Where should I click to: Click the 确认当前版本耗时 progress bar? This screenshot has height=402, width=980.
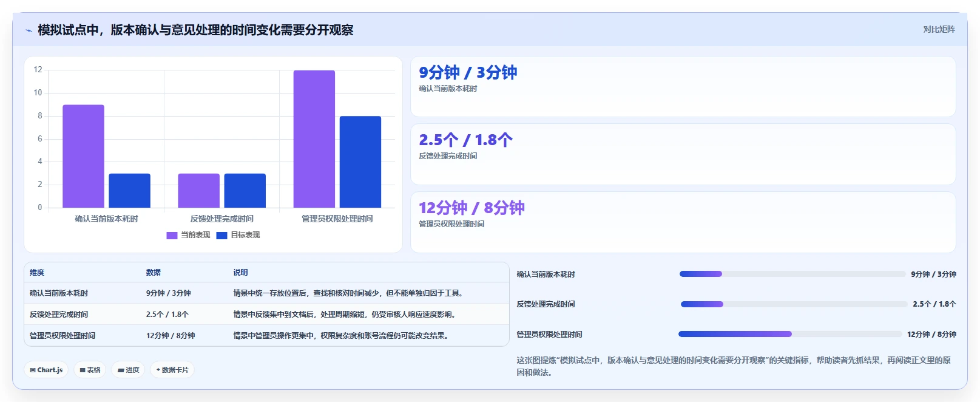792,274
